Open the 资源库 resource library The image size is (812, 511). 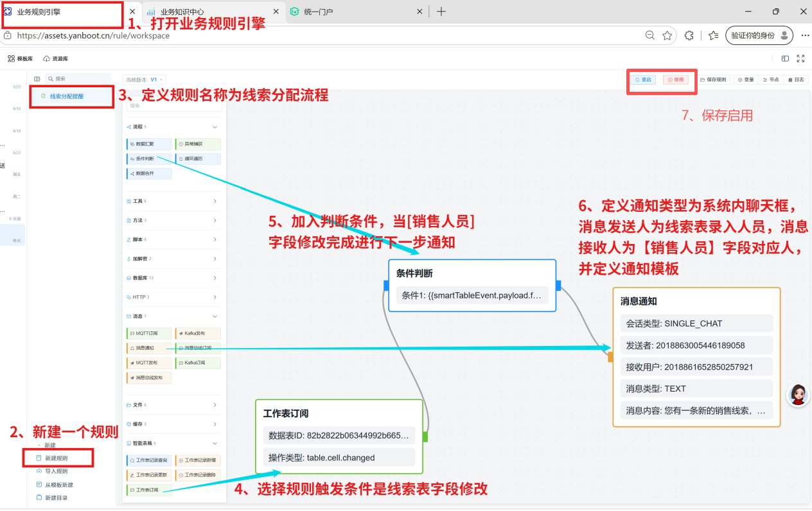click(x=56, y=58)
